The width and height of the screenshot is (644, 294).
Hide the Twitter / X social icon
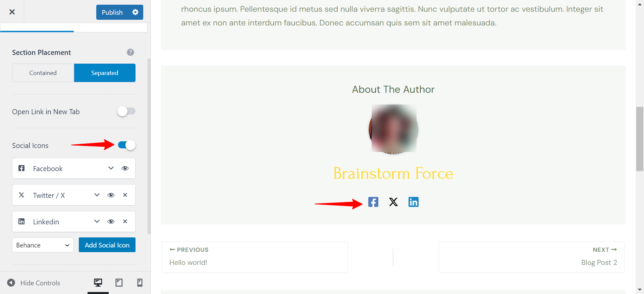(x=111, y=195)
